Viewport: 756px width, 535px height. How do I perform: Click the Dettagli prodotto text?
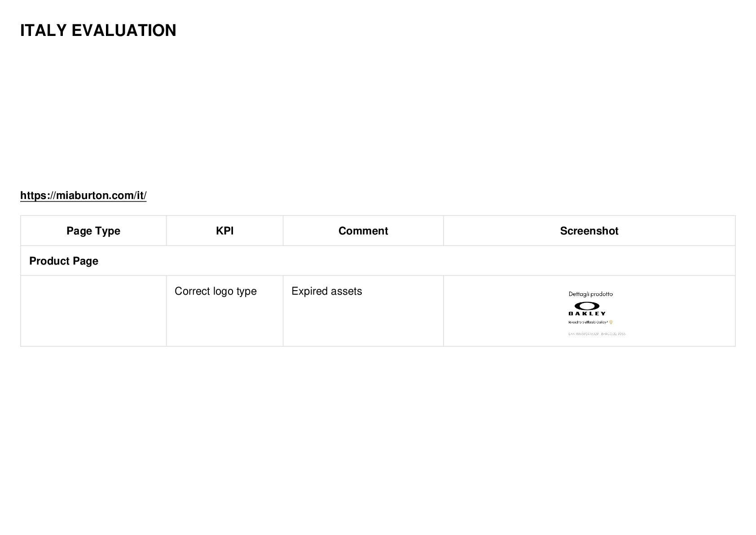click(x=590, y=294)
